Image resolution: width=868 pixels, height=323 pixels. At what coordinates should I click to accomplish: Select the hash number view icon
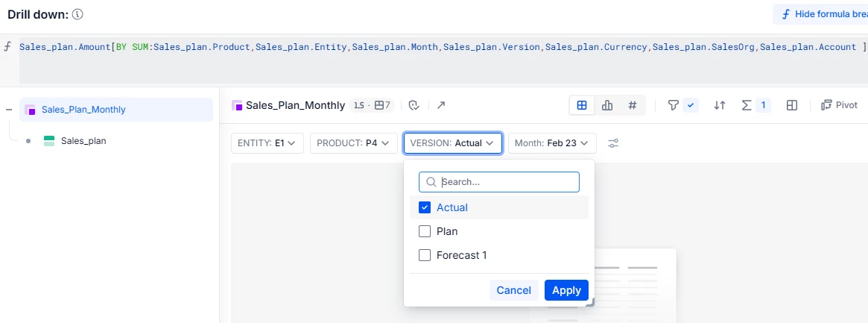[x=632, y=106]
